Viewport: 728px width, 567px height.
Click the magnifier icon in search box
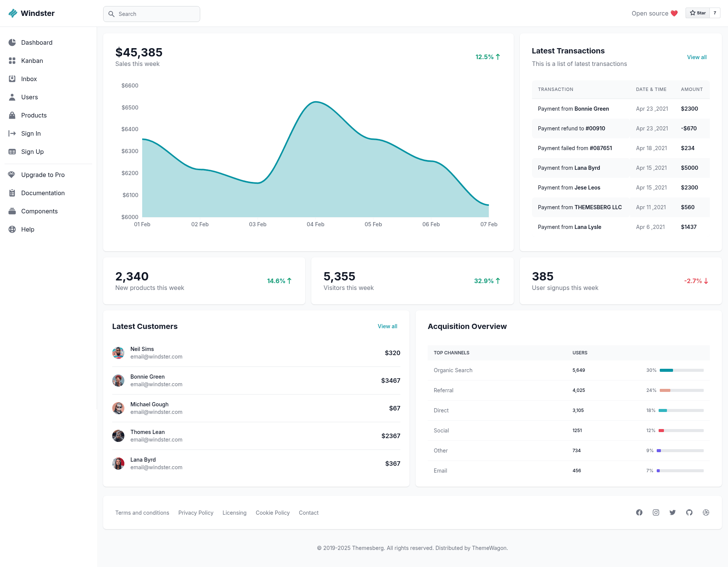pos(111,14)
